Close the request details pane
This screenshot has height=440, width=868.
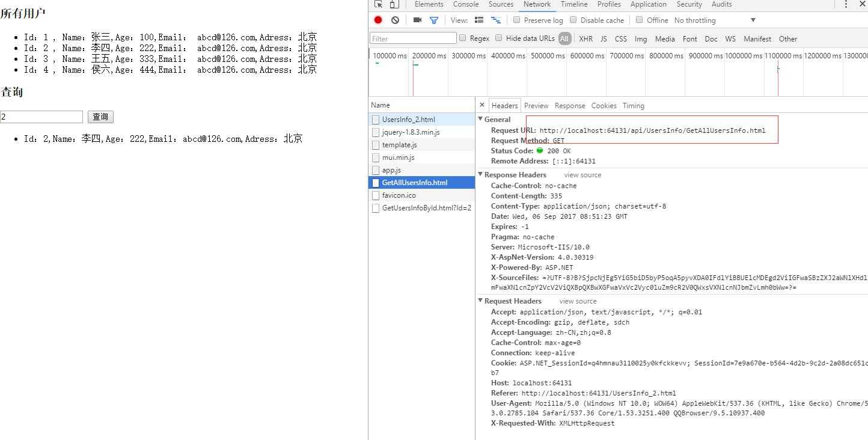tap(482, 105)
